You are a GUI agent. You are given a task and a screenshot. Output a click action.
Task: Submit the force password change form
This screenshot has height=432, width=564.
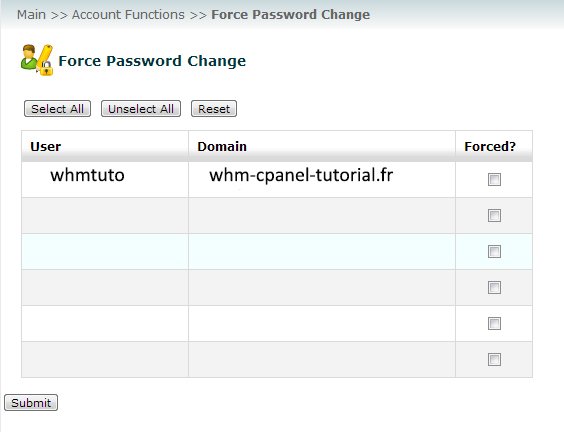tap(31, 403)
